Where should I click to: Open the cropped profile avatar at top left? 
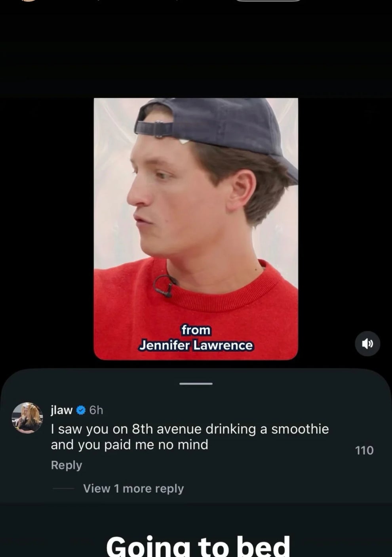[x=28, y=1]
